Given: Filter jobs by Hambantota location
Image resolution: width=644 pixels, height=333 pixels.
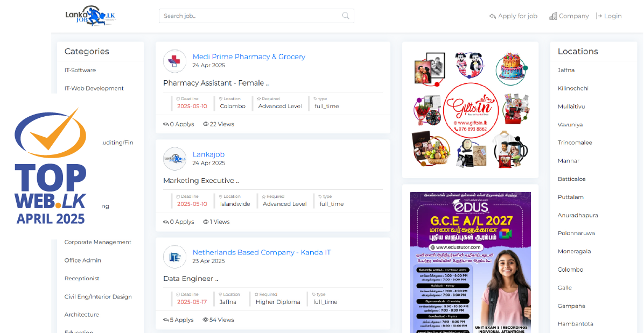Looking at the screenshot, I should 575,323.
